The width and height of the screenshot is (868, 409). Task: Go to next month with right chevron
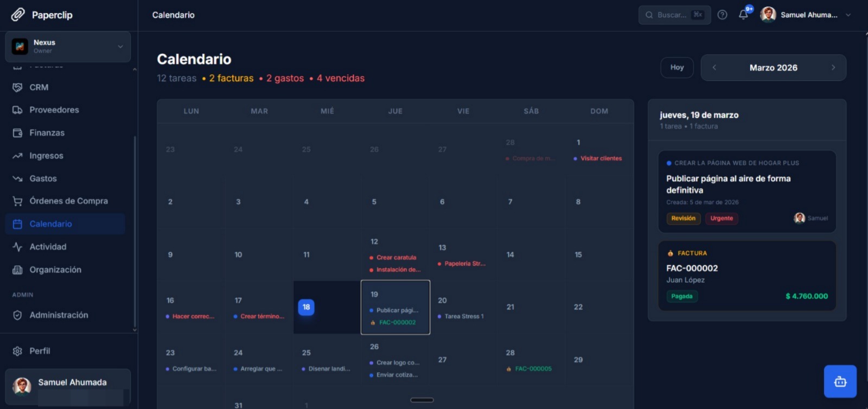pos(833,68)
